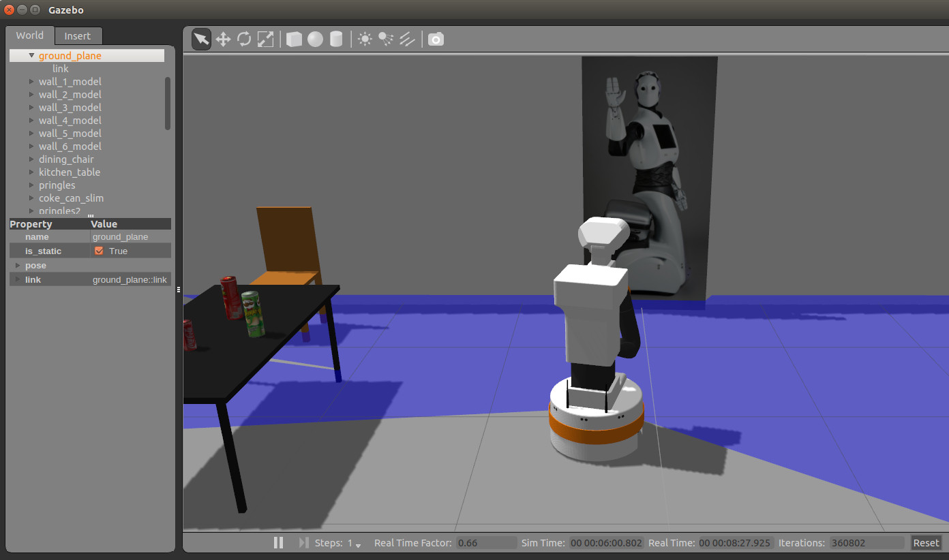The image size is (949, 560).
Task: Insert a box shape
Action: (294, 40)
